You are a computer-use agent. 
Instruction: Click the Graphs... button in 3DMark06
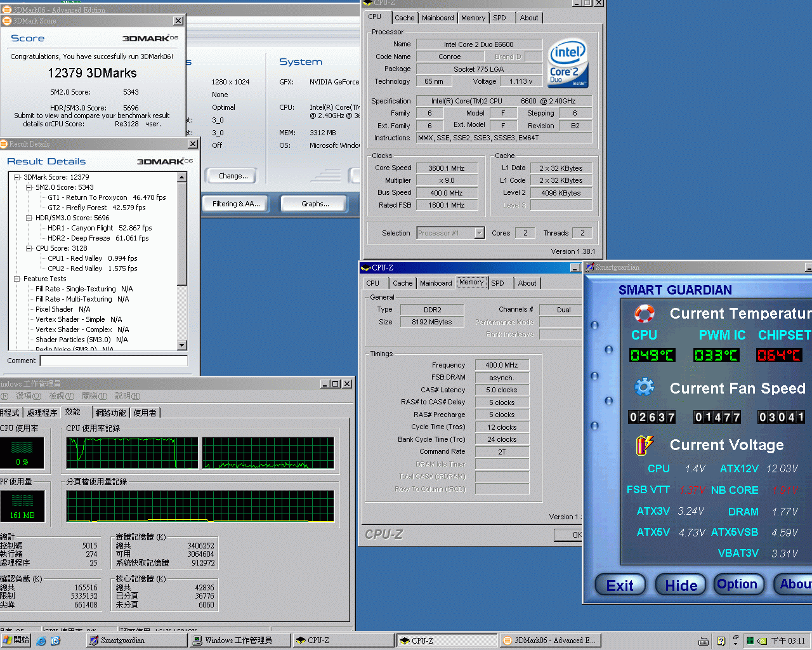tap(315, 204)
